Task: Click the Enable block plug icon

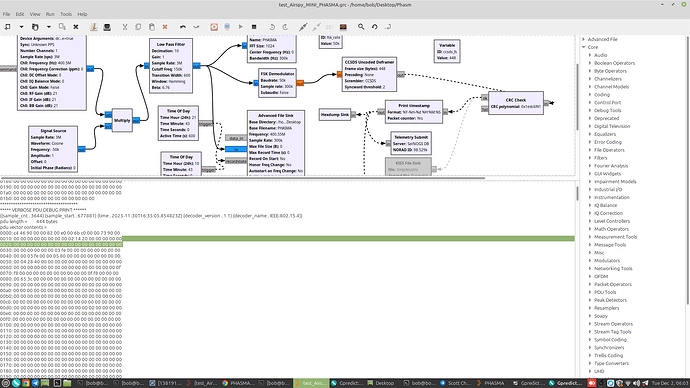Action: (x=303, y=27)
